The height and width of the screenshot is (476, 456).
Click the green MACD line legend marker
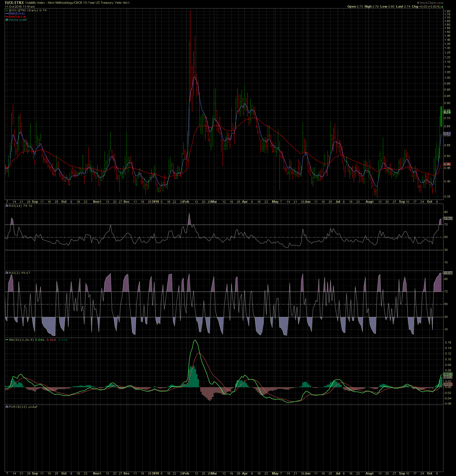7,340
